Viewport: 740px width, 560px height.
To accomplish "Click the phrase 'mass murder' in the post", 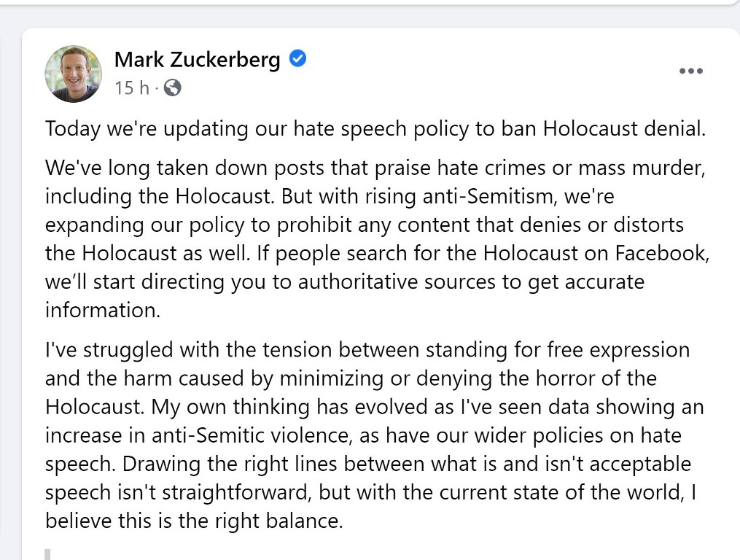I will point(642,168).
